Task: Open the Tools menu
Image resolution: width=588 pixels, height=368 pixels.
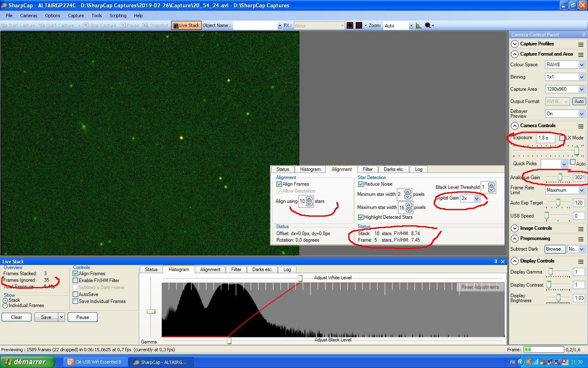Action: click(97, 16)
